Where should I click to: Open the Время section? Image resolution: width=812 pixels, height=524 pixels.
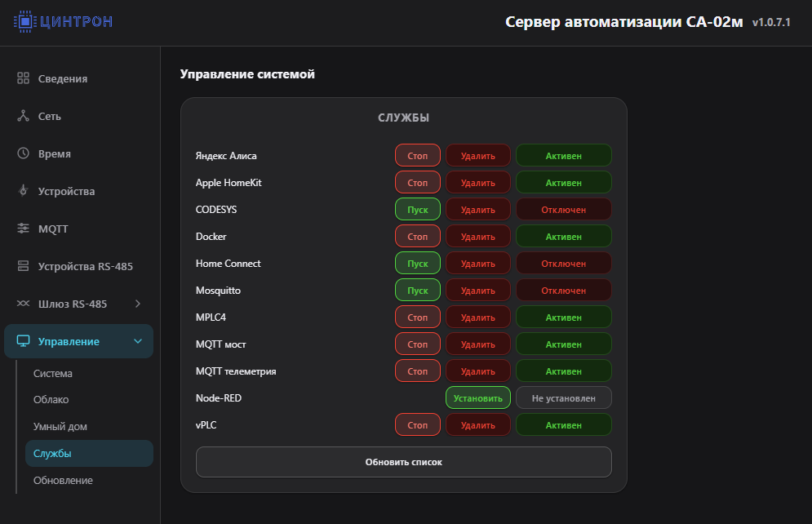(80, 153)
